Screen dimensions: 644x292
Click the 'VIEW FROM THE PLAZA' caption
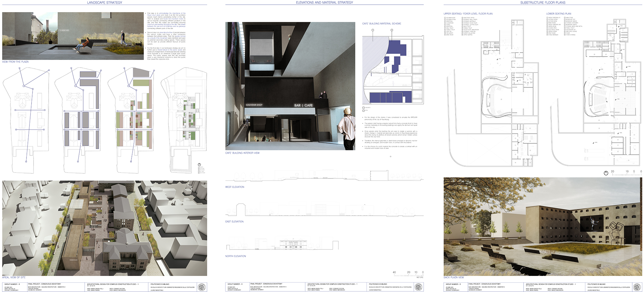click(x=15, y=62)
